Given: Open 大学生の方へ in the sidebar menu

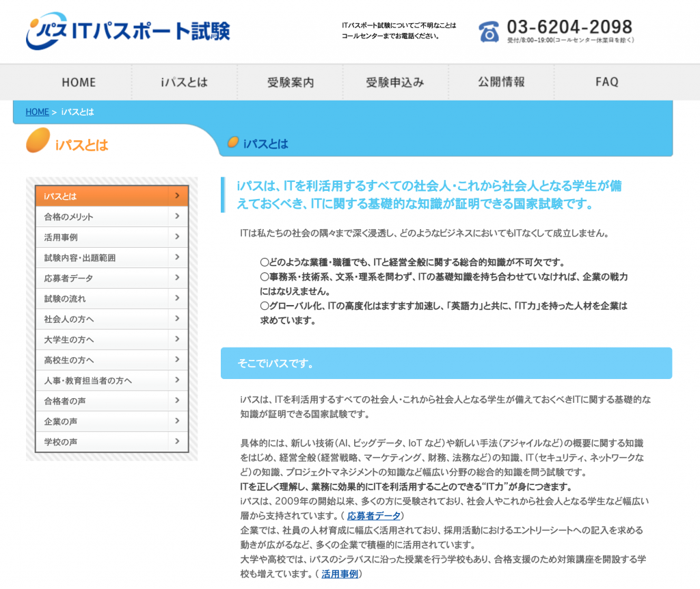Looking at the screenshot, I should (112, 339).
